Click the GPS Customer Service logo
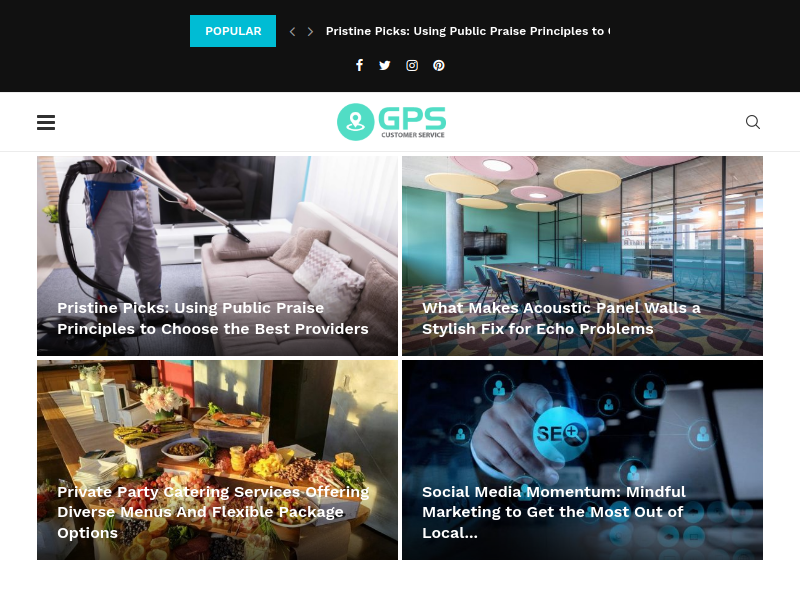 [x=391, y=122]
